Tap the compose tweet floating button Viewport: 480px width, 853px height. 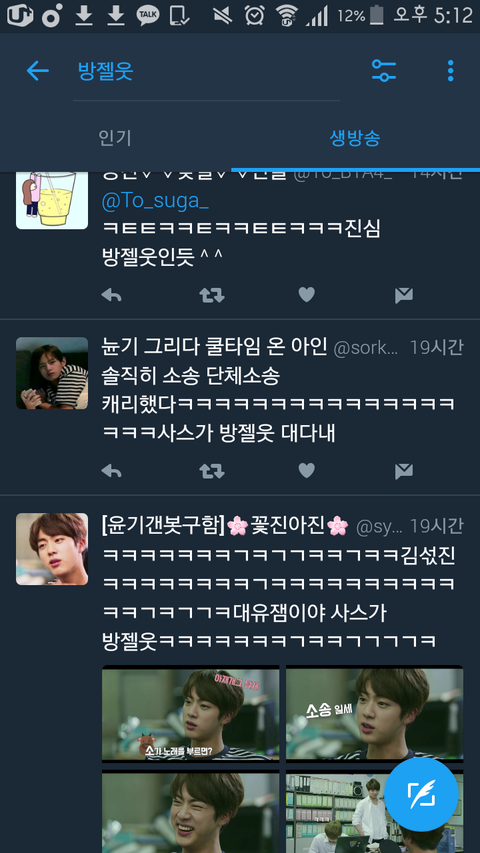pos(421,794)
